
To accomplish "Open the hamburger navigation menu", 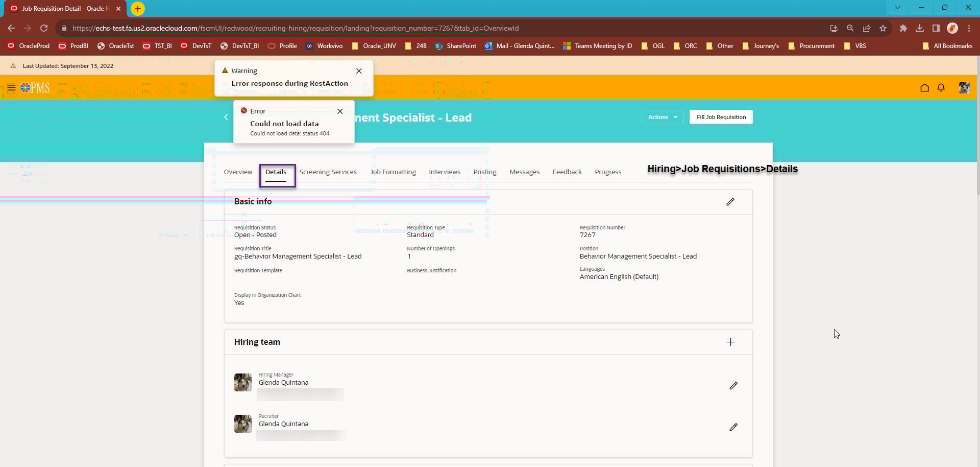I will [x=11, y=87].
